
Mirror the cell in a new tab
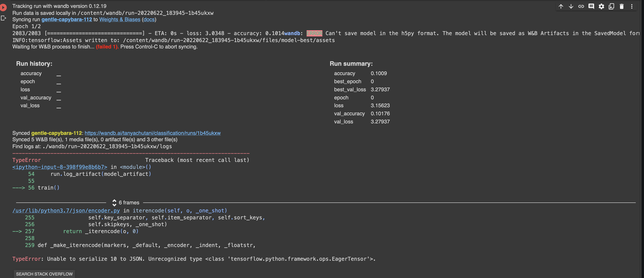point(612,6)
